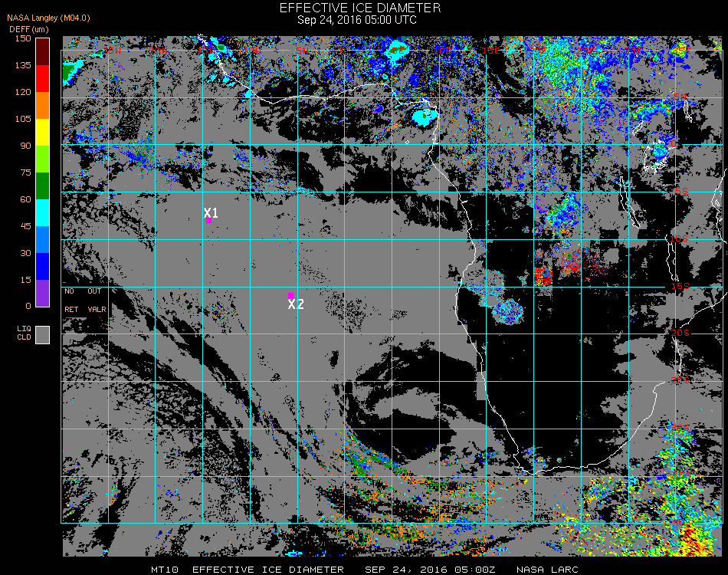Click the gray LIQ CLD legend swatch

43,335
